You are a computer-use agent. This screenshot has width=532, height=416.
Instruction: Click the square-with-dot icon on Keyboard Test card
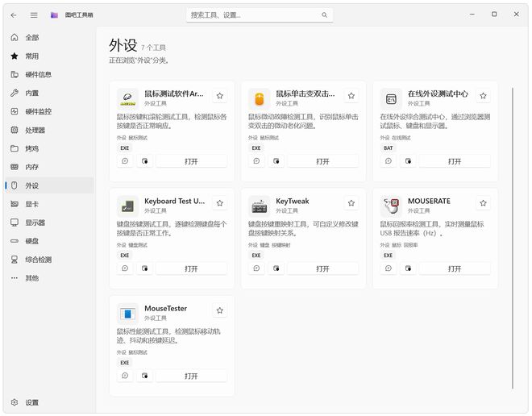144,268
